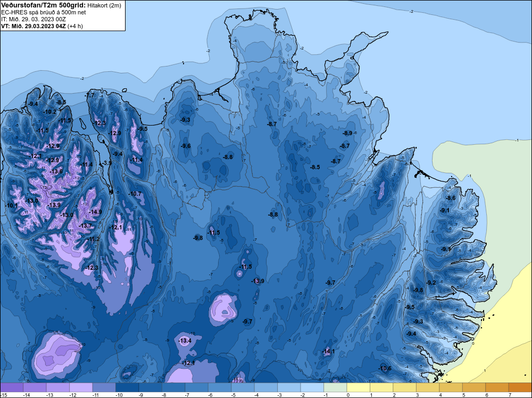This screenshot has width=532, height=398.
Task: Click the -10.7 temperature value on the map
Action: tap(135, 194)
